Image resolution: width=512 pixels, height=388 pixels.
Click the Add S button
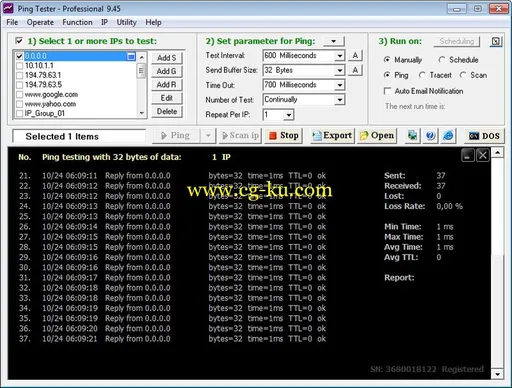coord(167,58)
